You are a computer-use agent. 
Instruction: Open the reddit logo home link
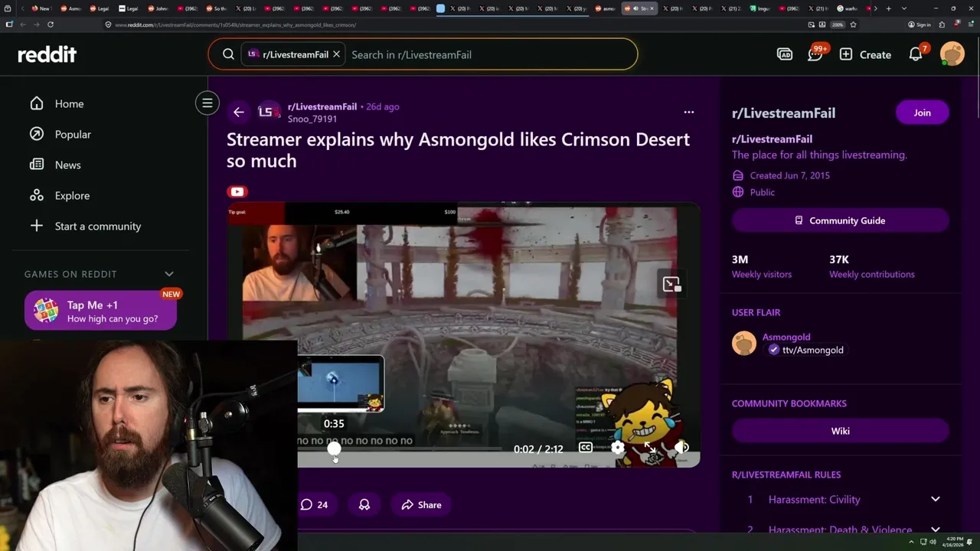coord(47,54)
